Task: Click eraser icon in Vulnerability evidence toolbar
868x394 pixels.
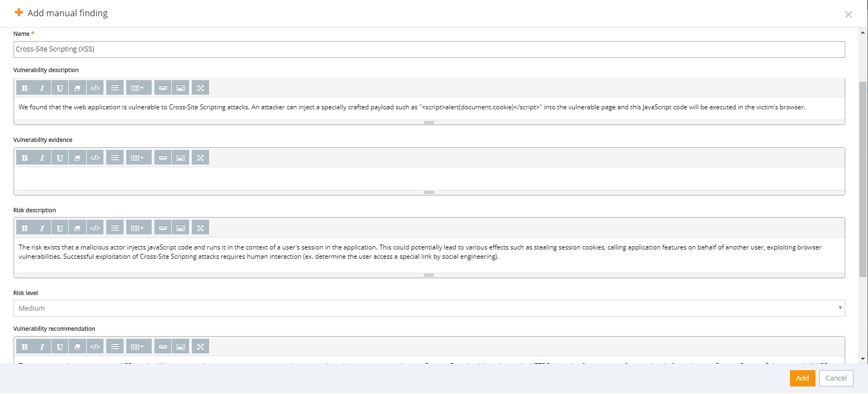Action: pos(77,157)
